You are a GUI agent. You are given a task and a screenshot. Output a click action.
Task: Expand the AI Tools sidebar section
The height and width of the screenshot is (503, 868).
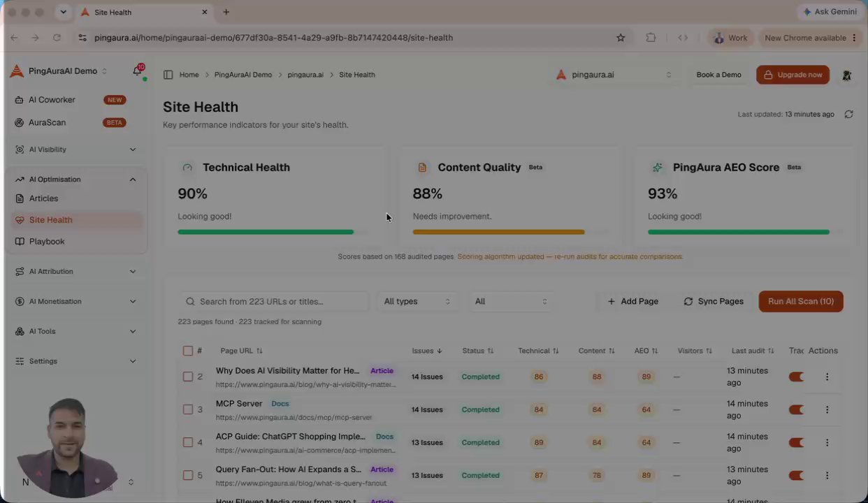(76, 332)
